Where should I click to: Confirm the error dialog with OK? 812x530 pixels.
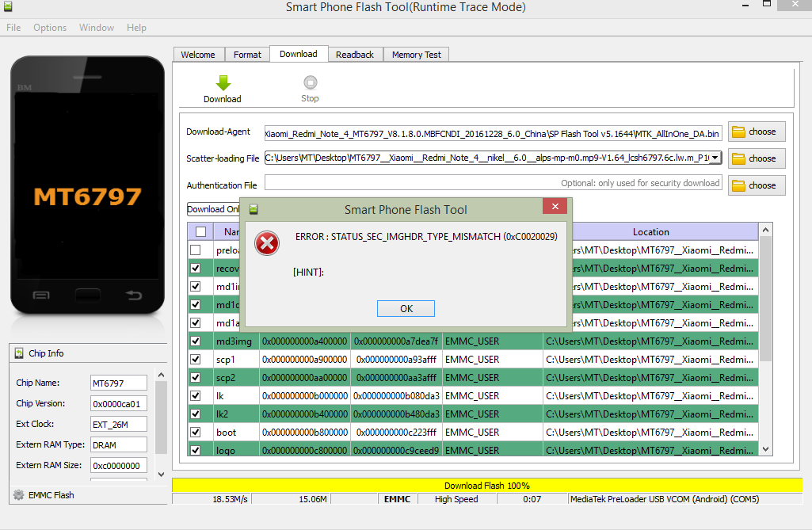[406, 309]
